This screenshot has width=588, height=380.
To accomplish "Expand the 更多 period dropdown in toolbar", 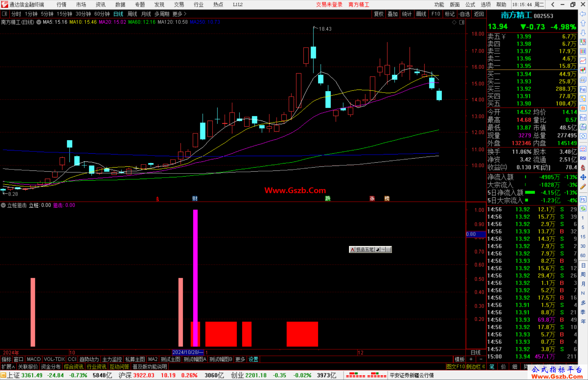I will [x=179, y=14].
